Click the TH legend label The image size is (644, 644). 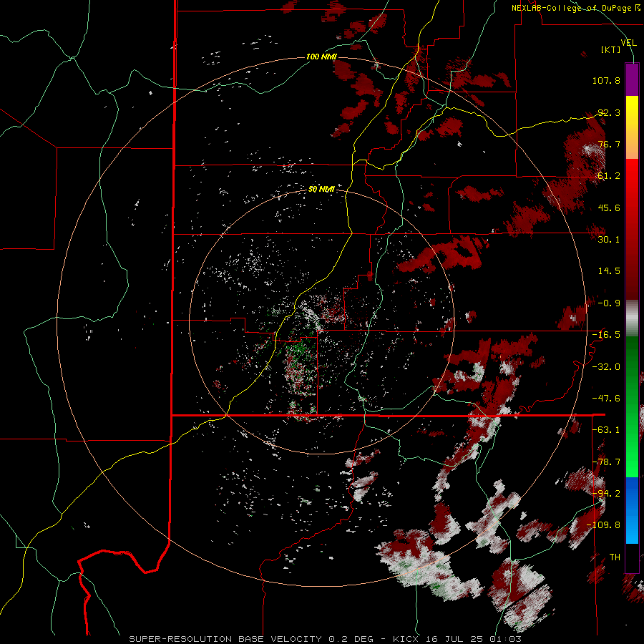[615, 557]
